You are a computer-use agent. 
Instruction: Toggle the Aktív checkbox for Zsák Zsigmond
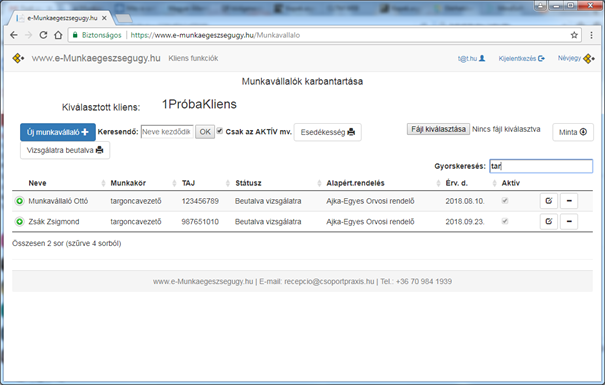[x=505, y=221]
